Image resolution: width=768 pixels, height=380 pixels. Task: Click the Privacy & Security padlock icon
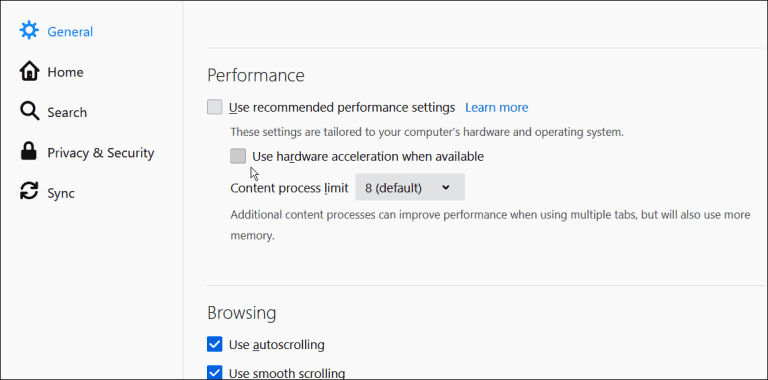pyautogui.click(x=29, y=151)
